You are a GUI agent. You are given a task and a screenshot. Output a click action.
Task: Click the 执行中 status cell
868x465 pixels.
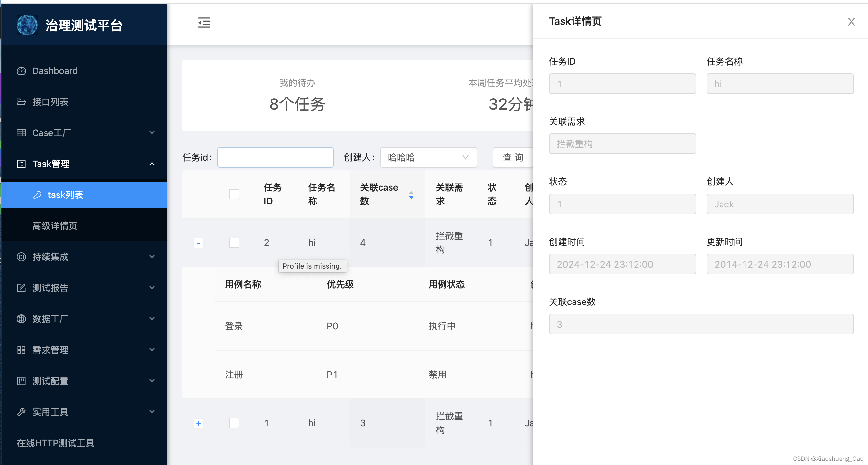tap(442, 326)
